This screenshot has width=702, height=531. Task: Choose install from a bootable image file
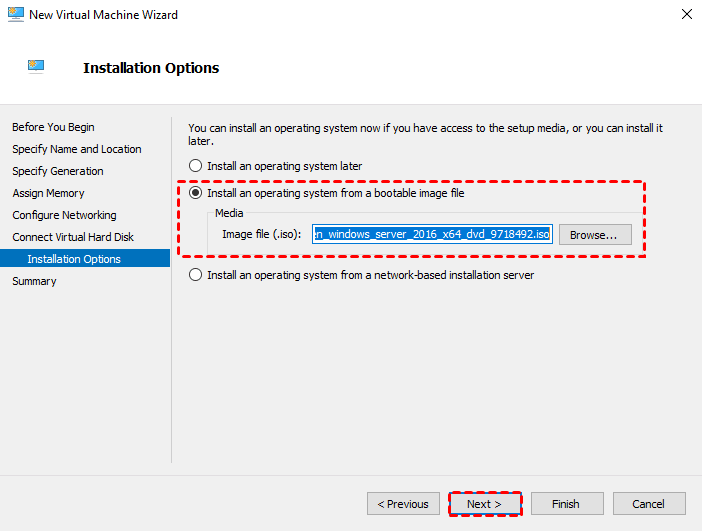pyautogui.click(x=196, y=193)
